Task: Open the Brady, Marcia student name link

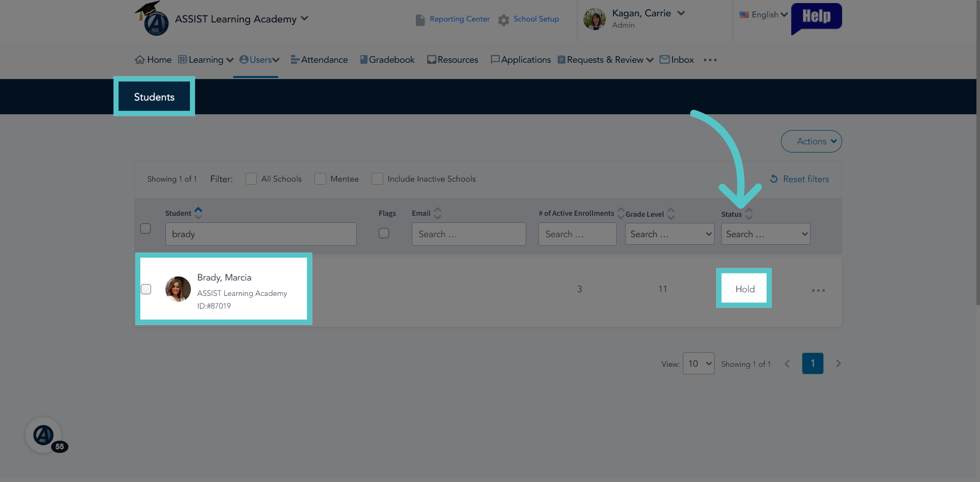Action: point(224,277)
